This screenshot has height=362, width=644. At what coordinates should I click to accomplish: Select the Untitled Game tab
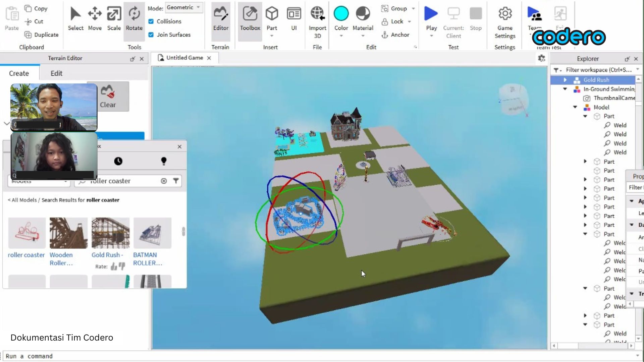pyautogui.click(x=184, y=58)
